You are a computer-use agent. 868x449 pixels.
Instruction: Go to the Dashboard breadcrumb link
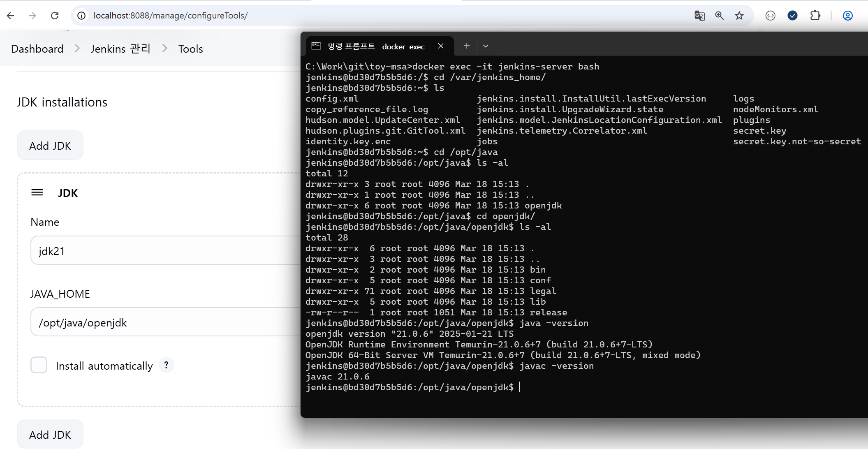tap(37, 49)
